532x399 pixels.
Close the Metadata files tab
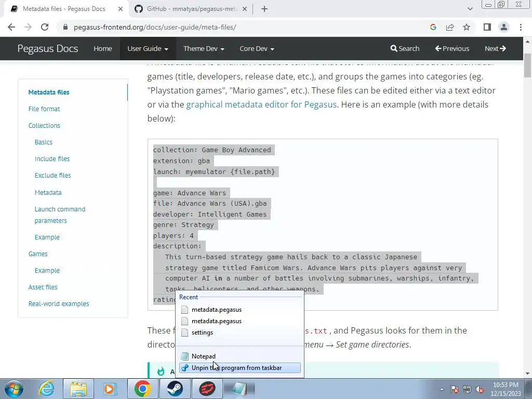coord(121,9)
